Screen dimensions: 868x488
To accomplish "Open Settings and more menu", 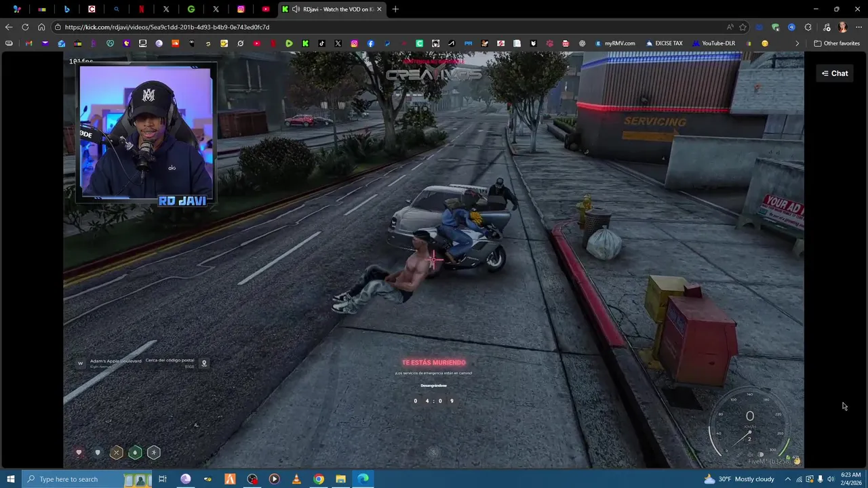I will [x=859, y=27].
